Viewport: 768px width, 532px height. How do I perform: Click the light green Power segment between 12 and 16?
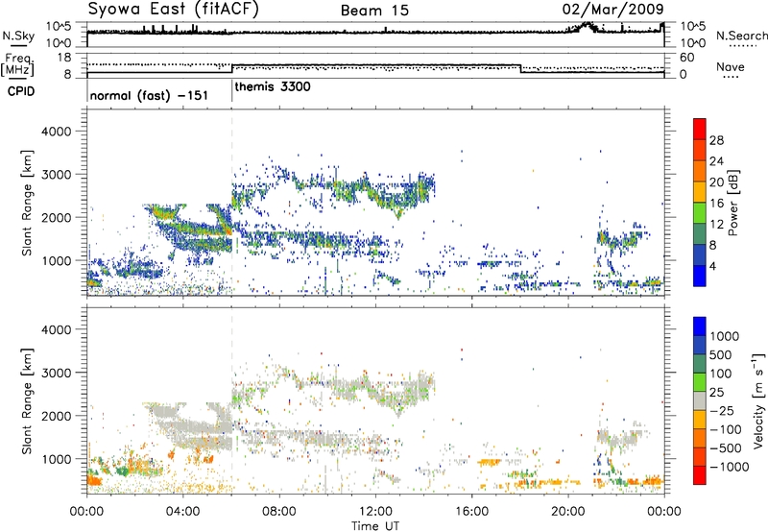pos(700,213)
